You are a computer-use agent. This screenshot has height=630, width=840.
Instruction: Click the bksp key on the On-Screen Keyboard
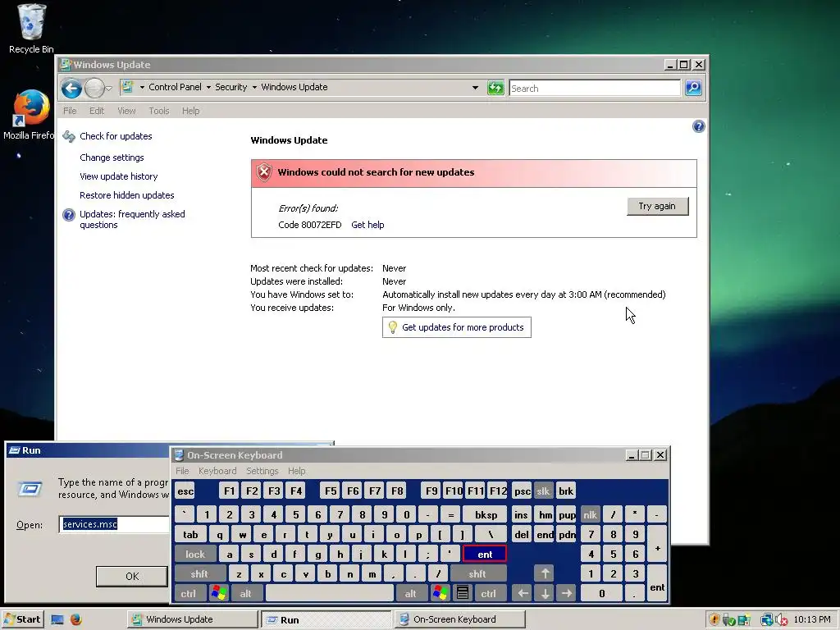[486, 515]
